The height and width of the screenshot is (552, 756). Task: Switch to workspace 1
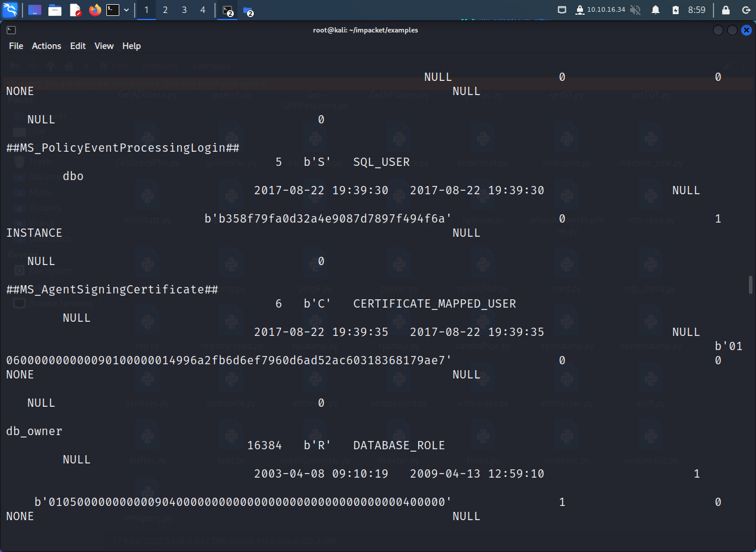coord(146,10)
